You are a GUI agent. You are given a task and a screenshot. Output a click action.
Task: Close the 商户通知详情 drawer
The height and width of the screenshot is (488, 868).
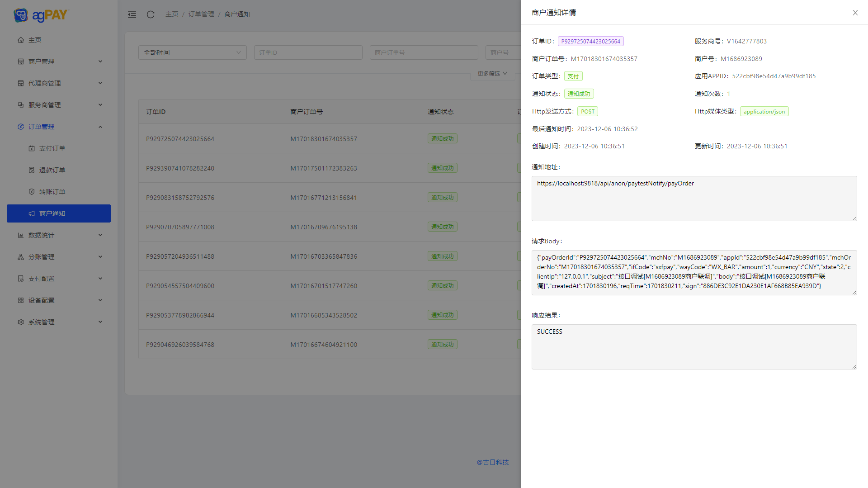tap(855, 13)
